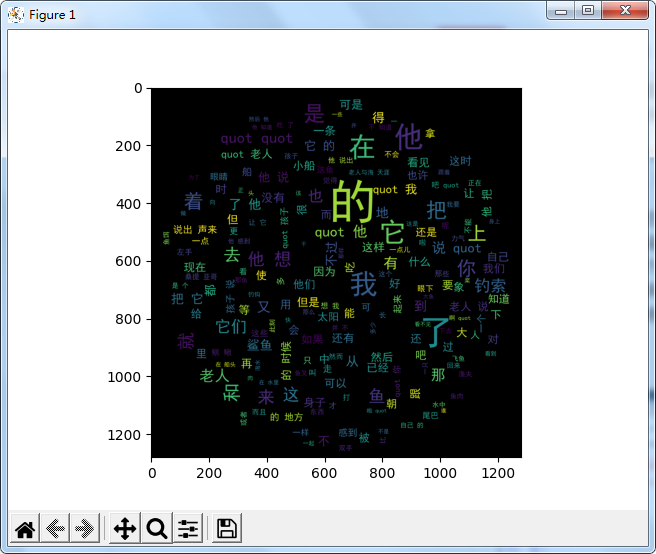Click the word 小船 in the word cloud
This screenshot has width=656, height=554.
304,166
